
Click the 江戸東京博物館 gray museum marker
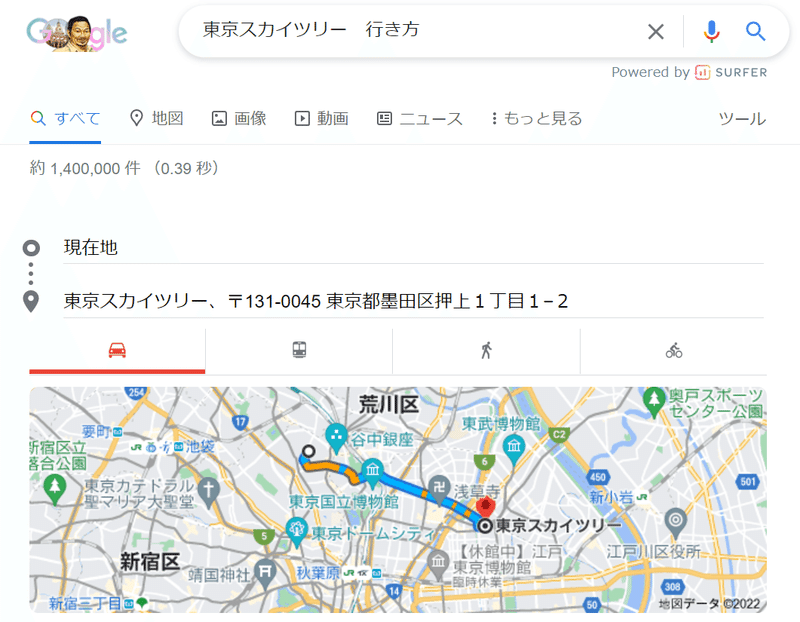(x=438, y=564)
